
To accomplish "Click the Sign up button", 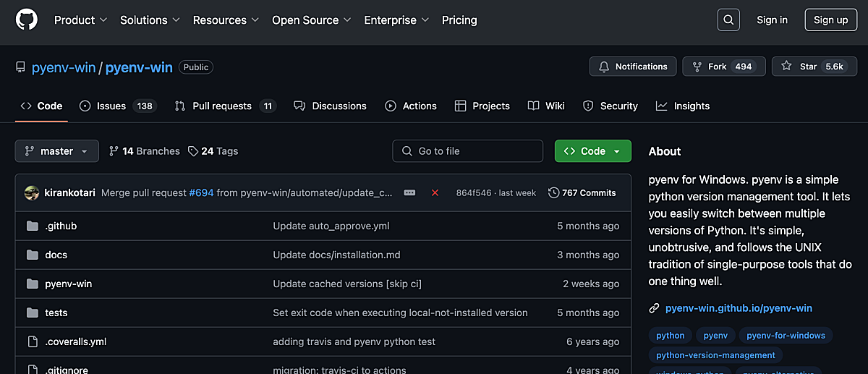I will click(x=830, y=20).
